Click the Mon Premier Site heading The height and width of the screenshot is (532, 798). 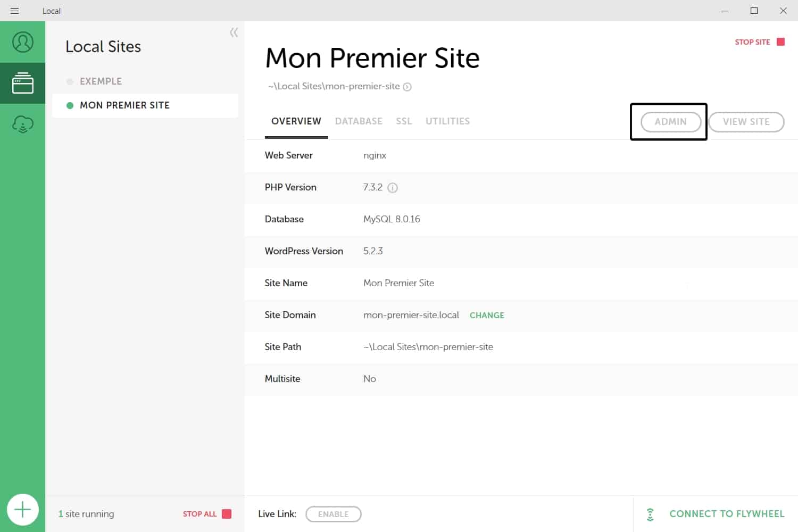pyautogui.click(x=372, y=57)
